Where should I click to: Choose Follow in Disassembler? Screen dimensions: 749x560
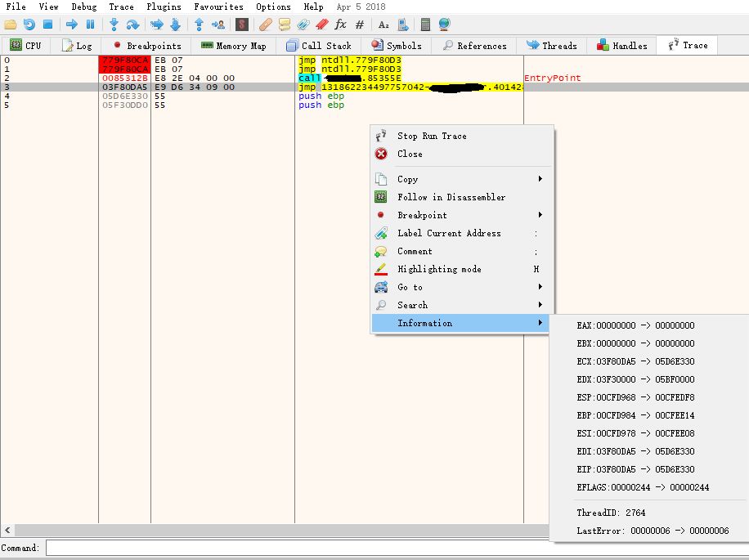462,197
